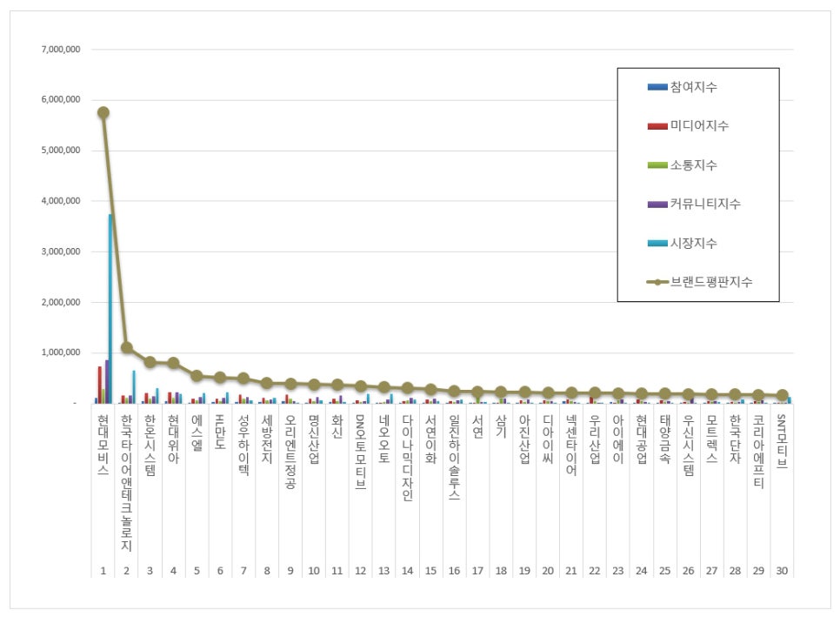Image resolution: width=840 pixels, height=617 pixels.
Task: Click the HL만도 line data point
Action: pyautogui.click(x=220, y=378)
